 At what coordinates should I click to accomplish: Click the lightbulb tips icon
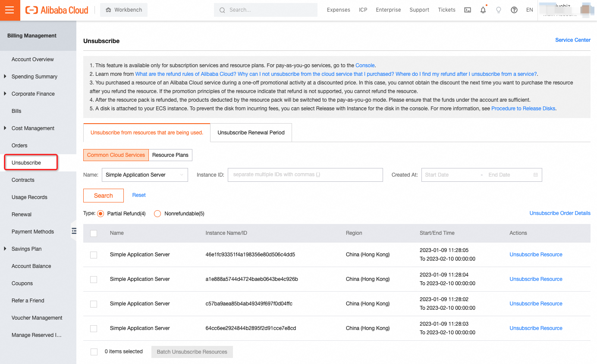[499, 10]
